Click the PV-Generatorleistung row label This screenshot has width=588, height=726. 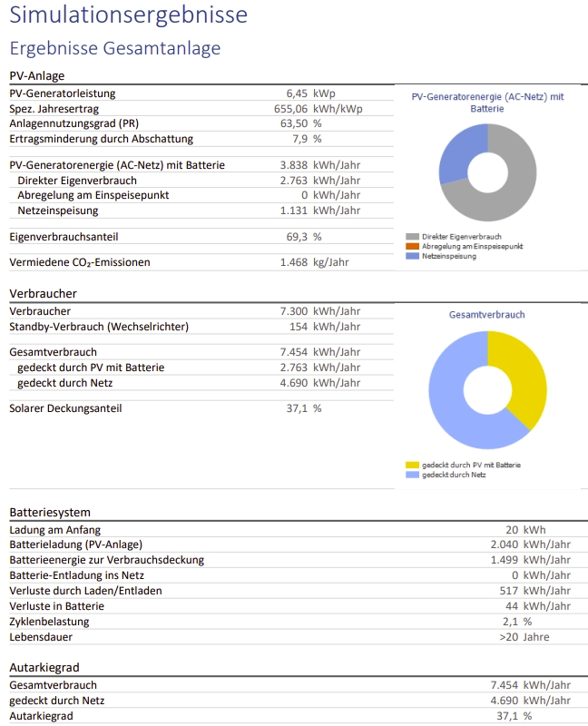coord(63,93)
